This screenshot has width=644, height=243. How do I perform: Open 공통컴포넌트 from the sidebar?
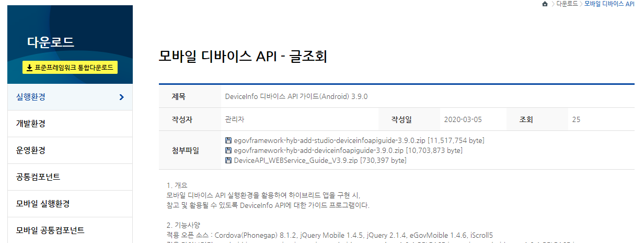pos(38,177)
